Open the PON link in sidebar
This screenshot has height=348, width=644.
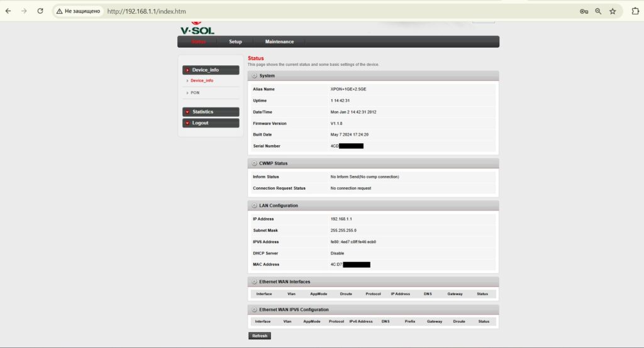195,92
